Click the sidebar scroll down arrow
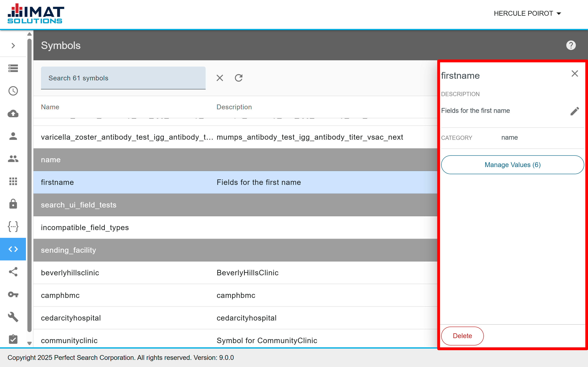588x367 pixels. pos(29,344)
